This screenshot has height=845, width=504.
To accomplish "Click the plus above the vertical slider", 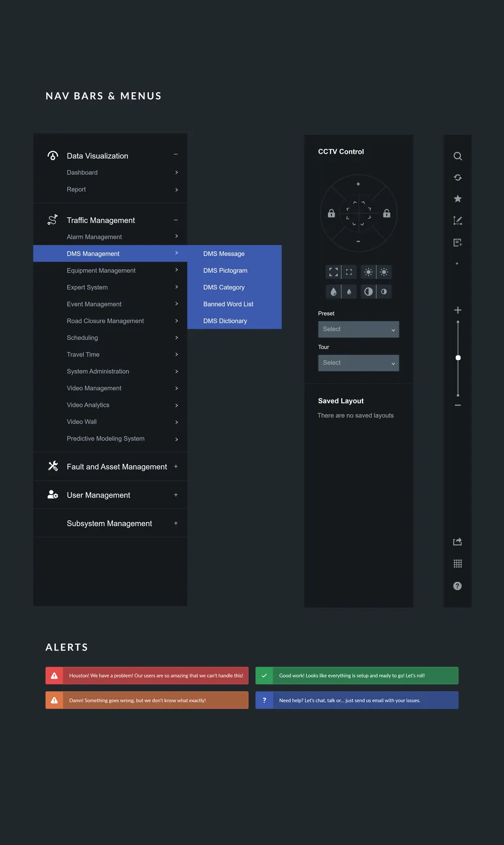I will pos(458,310).
